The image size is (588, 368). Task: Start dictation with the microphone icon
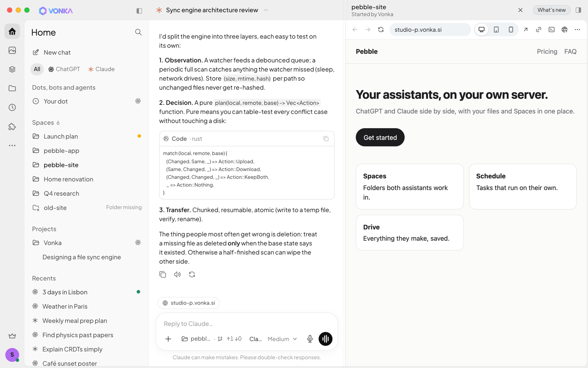tap(310, 339)
